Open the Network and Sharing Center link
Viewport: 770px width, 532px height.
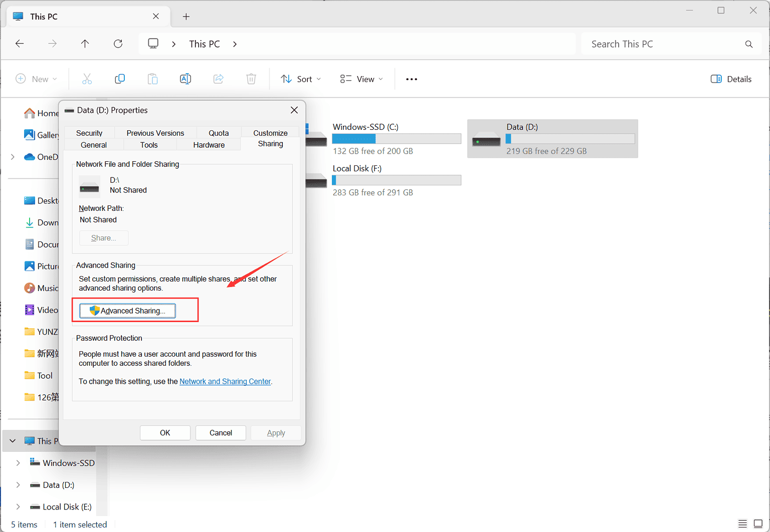tap(225, 381)
